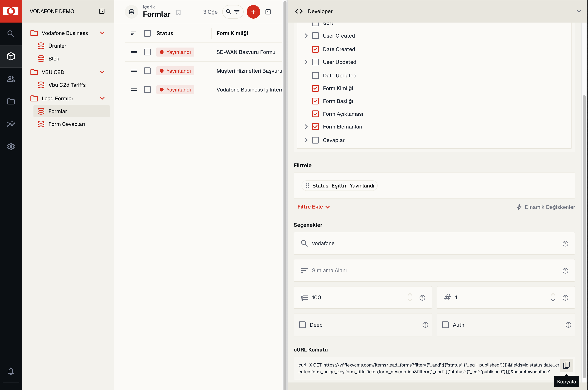This screenshot has width=588, height=390.
Task: Click the Sıralama Alanı sort field input
Action: coord(434,270)
